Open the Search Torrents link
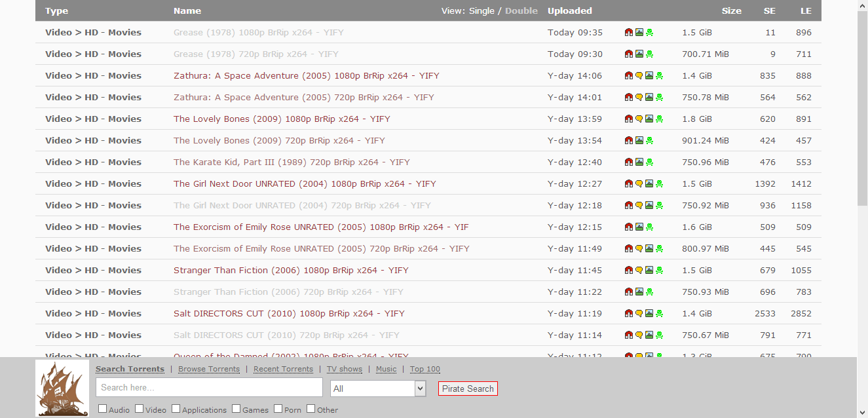This screenshot has height=418, width=868. pyautogui.click(x=130, y=369)
